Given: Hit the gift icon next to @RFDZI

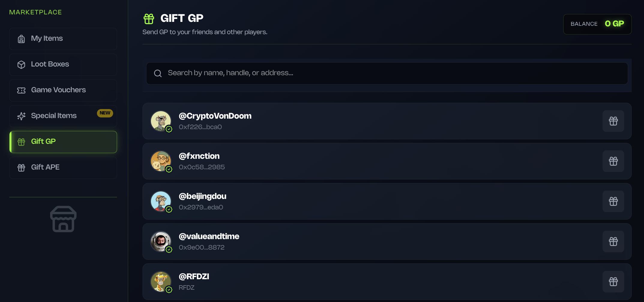Looking at the screenshot, I should 613,282.
